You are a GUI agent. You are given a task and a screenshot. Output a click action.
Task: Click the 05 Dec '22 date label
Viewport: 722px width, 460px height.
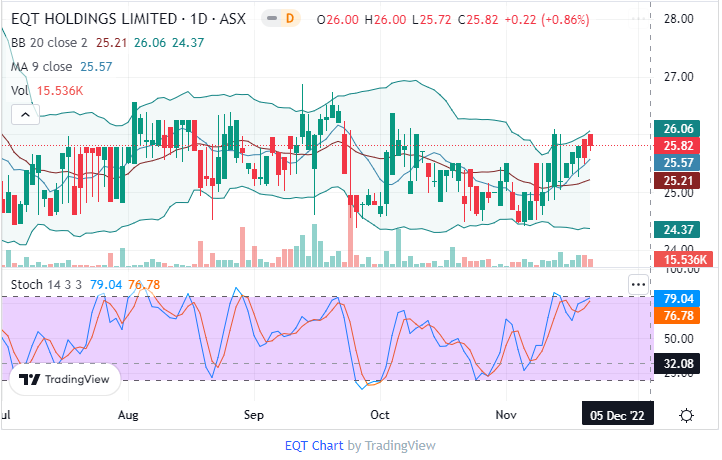coord(618,415)
